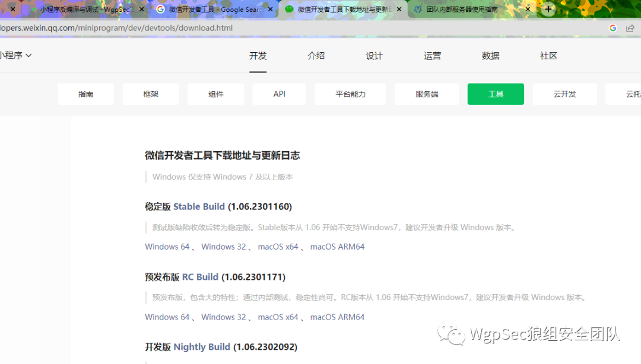Open the 介绍 navigation item
Viewport: 641px width, 364px height.
pos(316,56)
